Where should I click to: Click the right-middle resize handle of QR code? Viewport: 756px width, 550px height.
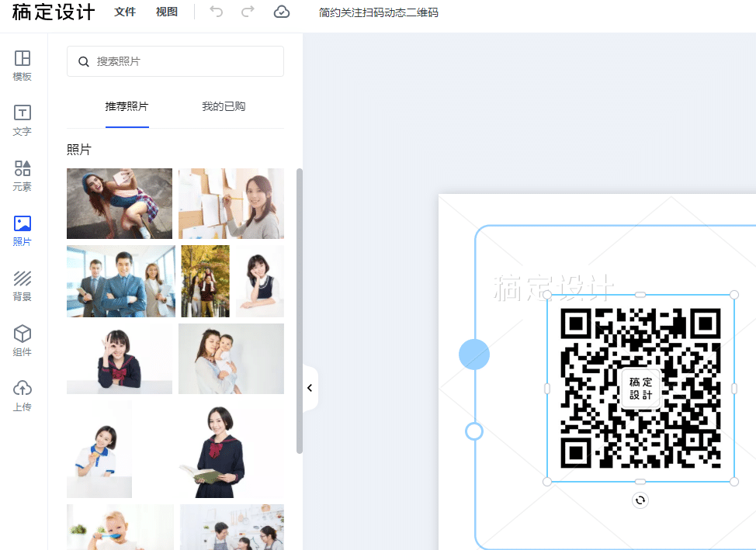coord(733,388)
